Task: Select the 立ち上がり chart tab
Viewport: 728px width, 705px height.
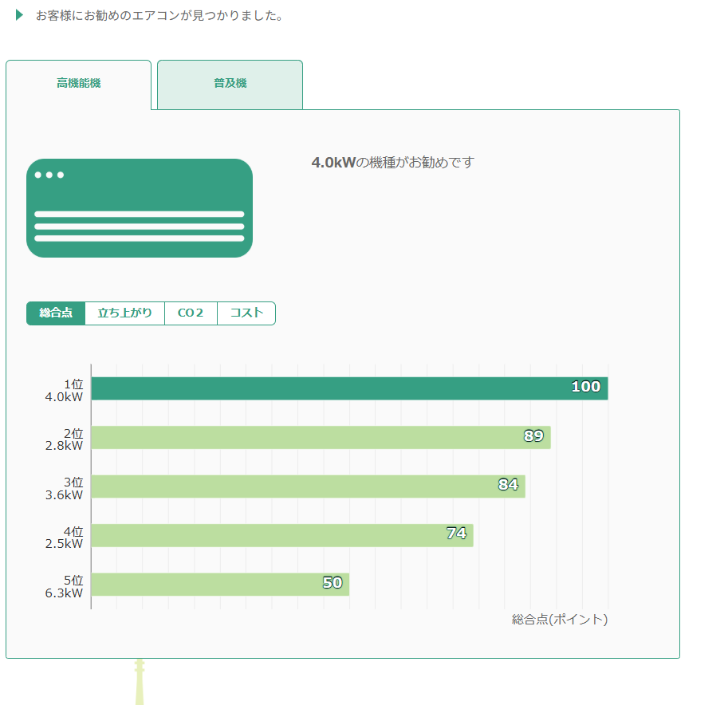Action: [124, 313]
